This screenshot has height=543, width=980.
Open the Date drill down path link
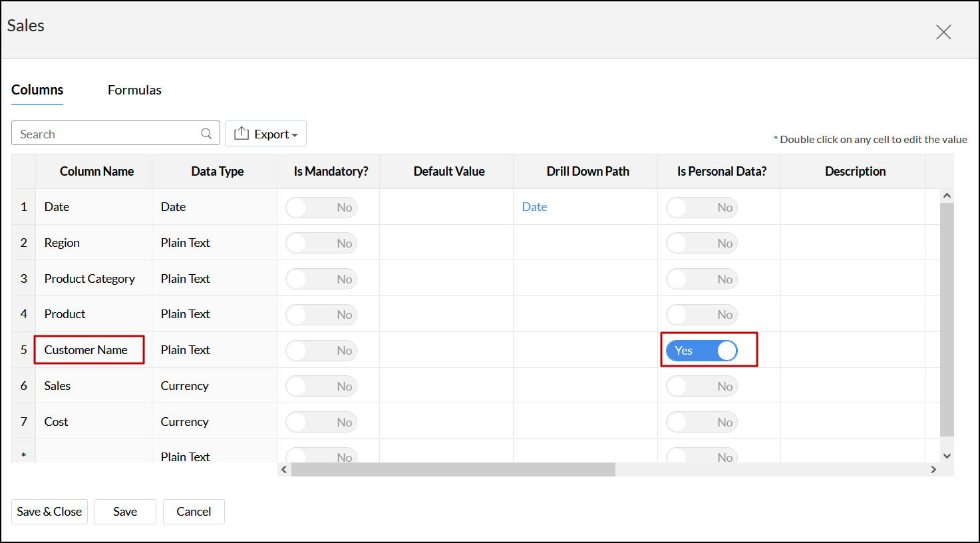(x=534, y=207)
